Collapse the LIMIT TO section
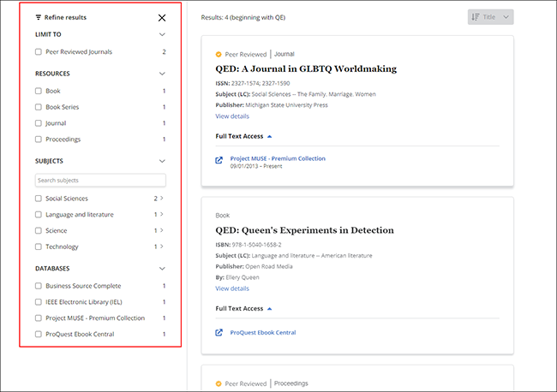Image resolution: width=557 pixels, height=392 pixels. [x=162, y=34]
